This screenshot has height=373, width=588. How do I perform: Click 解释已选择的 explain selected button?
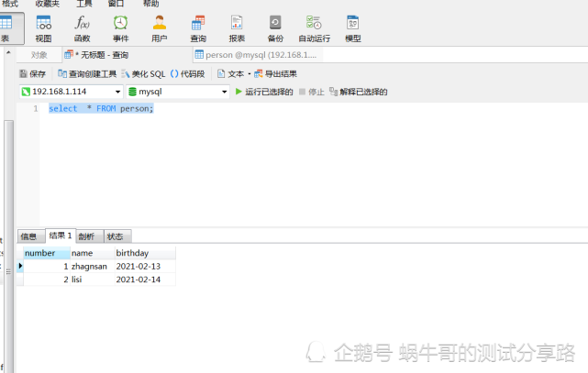tap(358, 92)
